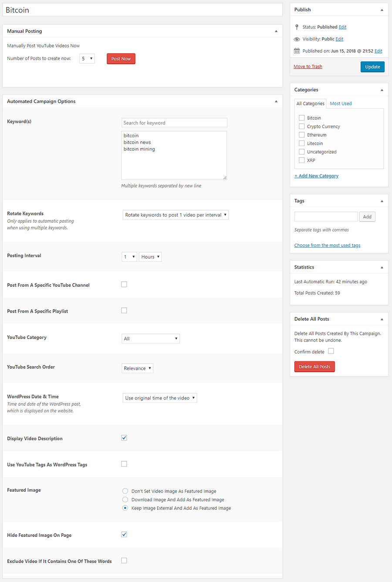The height and width of the screenshot is (582, 392).
Task: Open the Rotate Keywords dropdown
Action: point(176,215)
